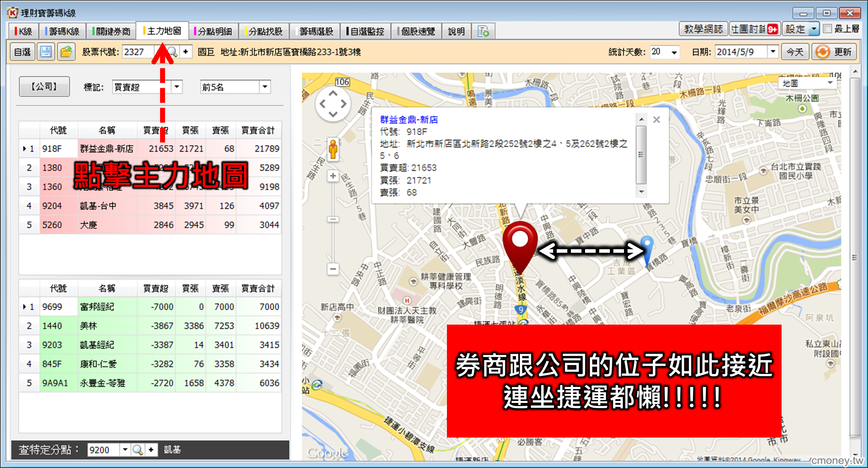Switch to the 自選監控 tab
Image resolution: width=868 pixels, height=468 pixels.
tap(365, 31)
